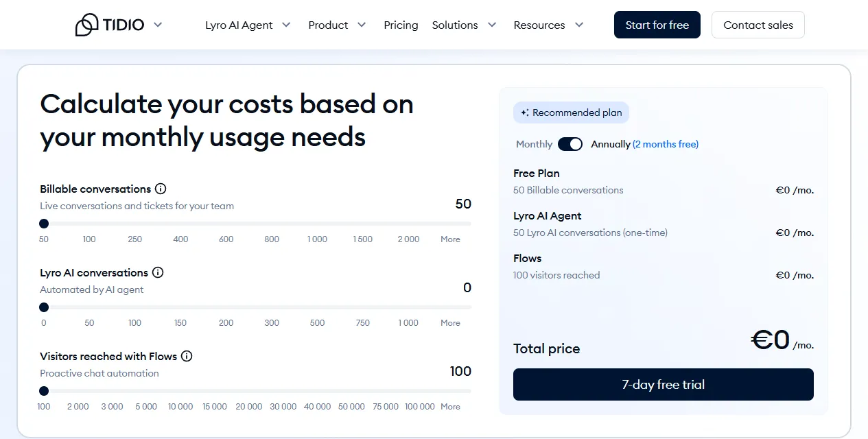Set Flows visitors to 50 000
Viewport: 868px width, 439px height.
pos(351,407)
